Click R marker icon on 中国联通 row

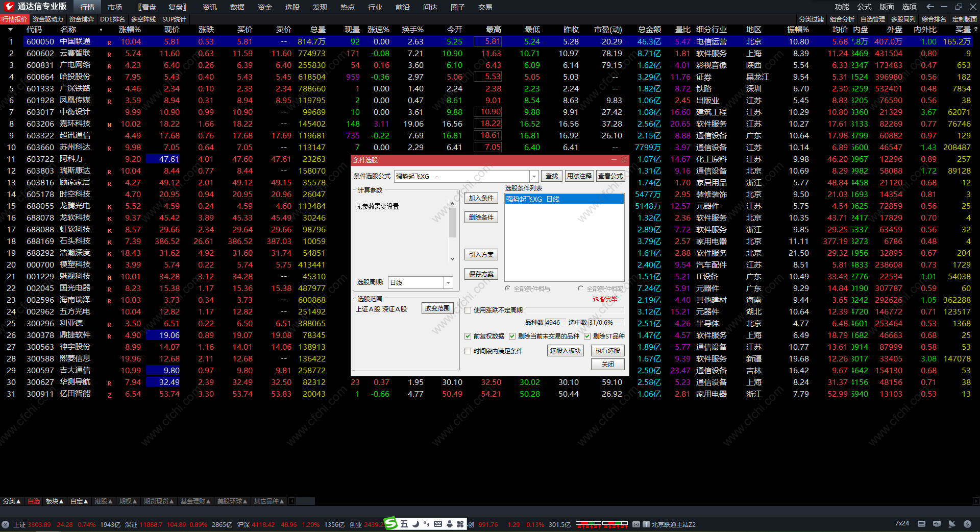pyautogui.click(x=109, y=42)
